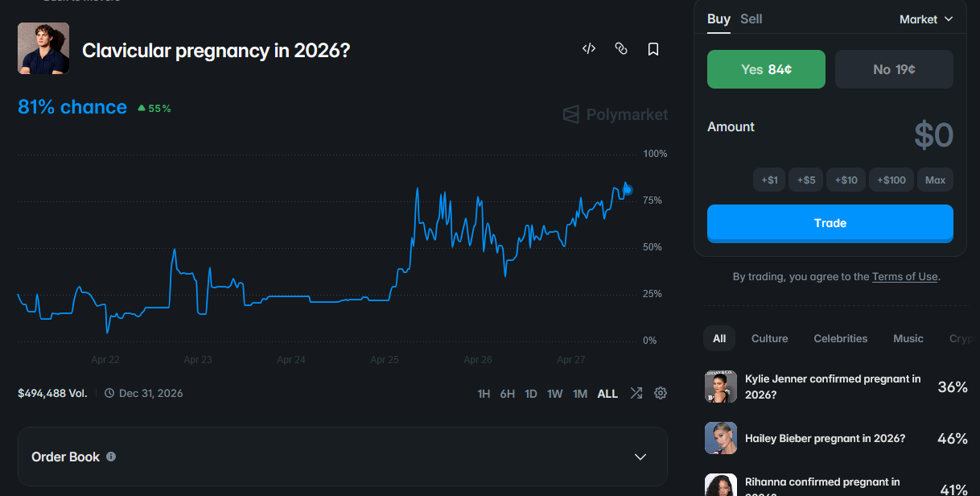Select the Celebrities category tab

click(840, 338)
